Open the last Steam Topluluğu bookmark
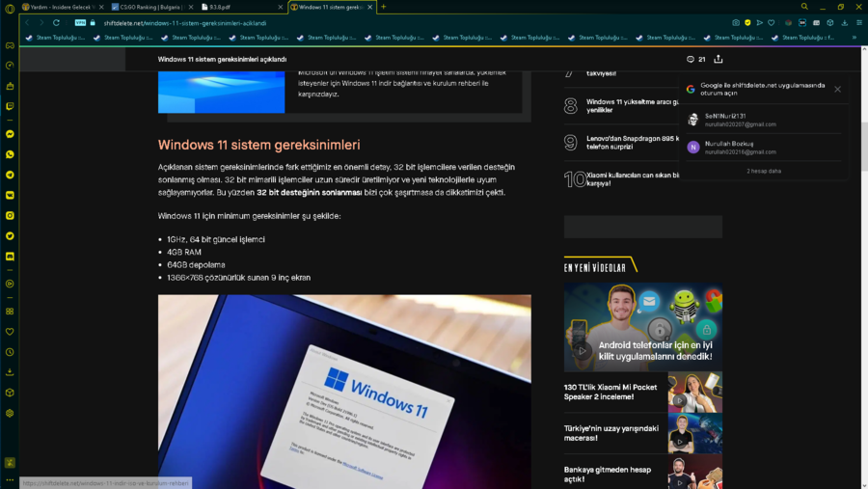This screenshot has height=489, width=868. (803, 38)
